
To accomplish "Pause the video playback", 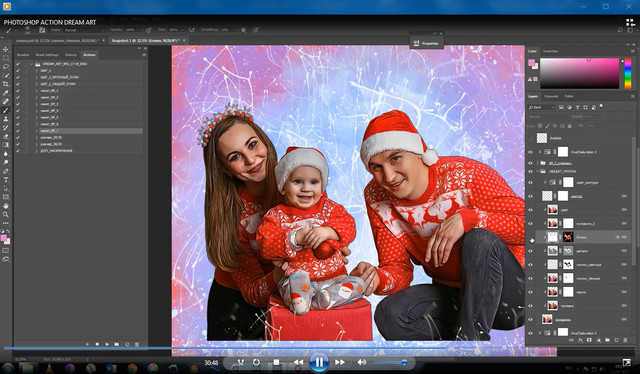I will [x=319, y=362].
